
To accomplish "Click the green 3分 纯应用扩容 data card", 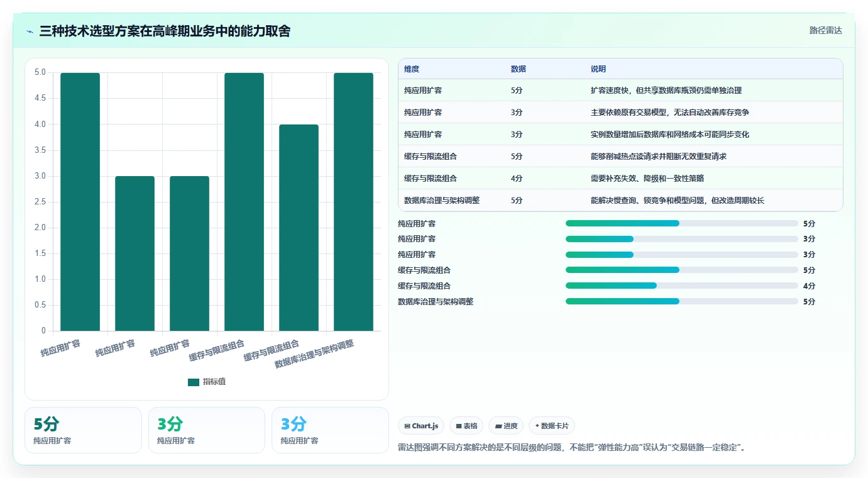I will 207,430.
